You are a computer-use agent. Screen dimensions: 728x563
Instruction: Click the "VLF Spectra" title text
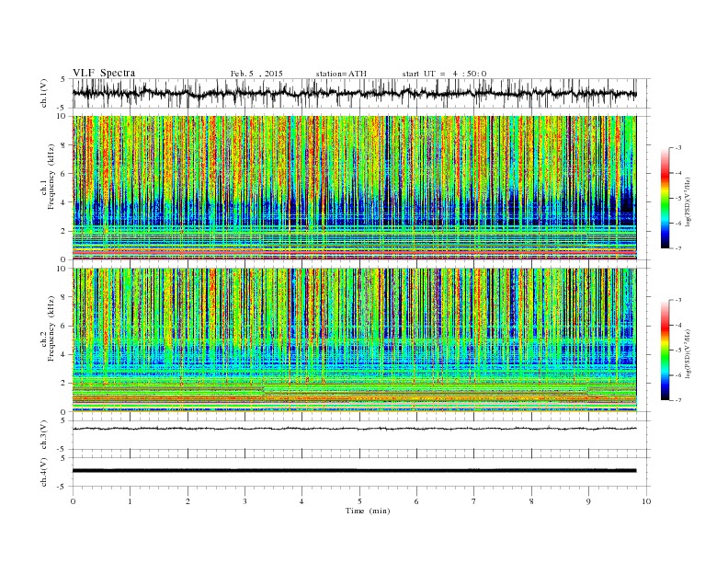[104, 73]
